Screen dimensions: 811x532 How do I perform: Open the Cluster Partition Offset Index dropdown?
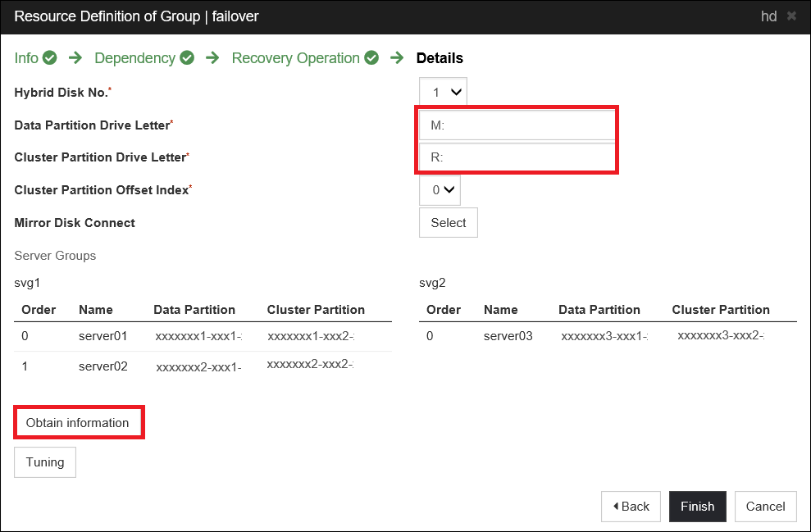tap(440, 189)
